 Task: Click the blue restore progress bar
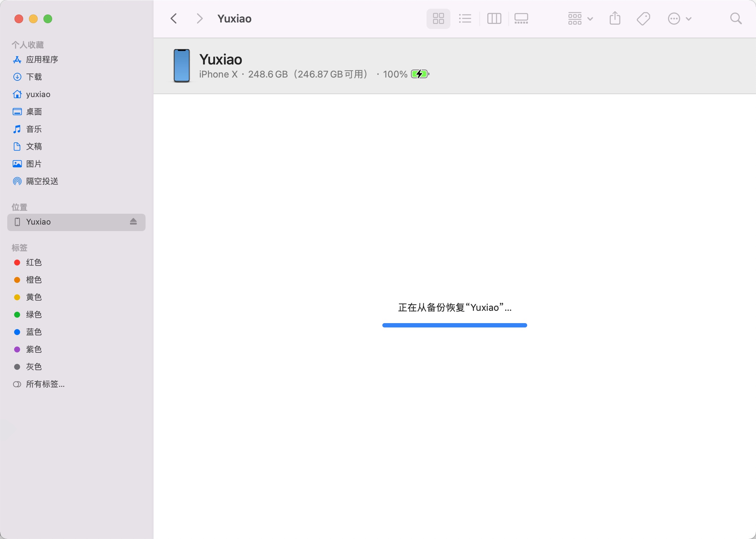tap(454, 325)
